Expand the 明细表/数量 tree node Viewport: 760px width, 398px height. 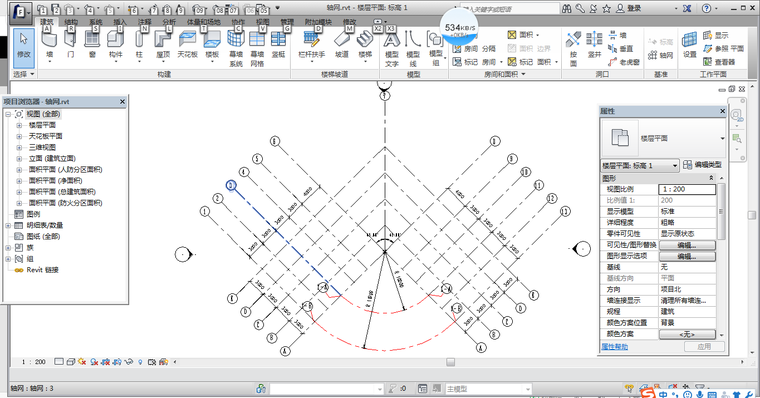click(8, 225)
